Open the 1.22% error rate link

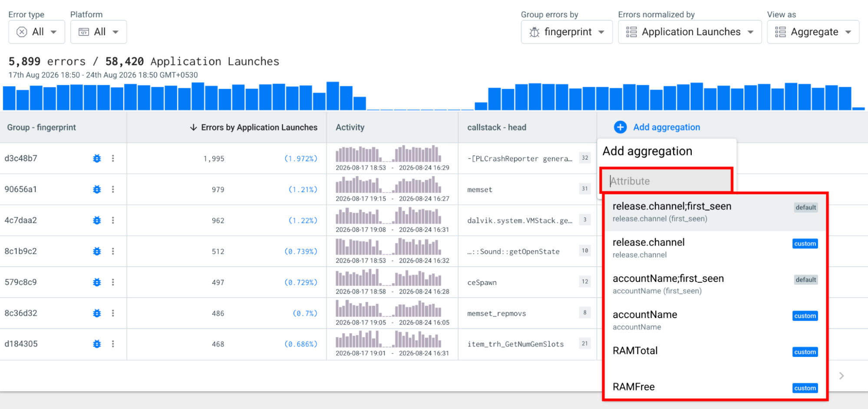[303, 220]
